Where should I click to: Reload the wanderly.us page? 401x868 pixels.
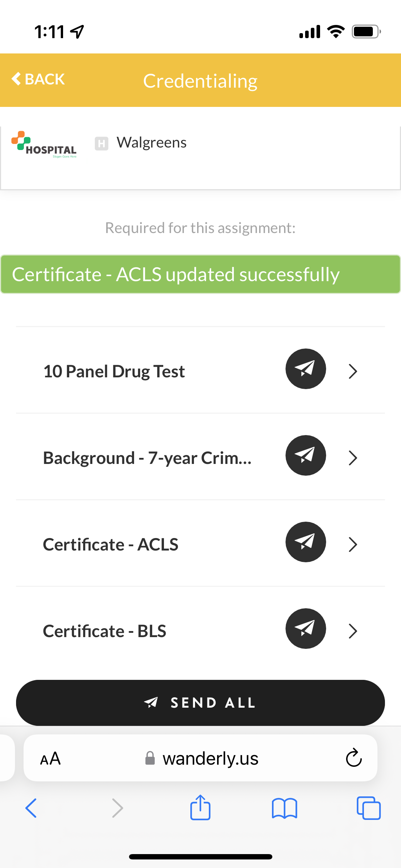[354, 758]
